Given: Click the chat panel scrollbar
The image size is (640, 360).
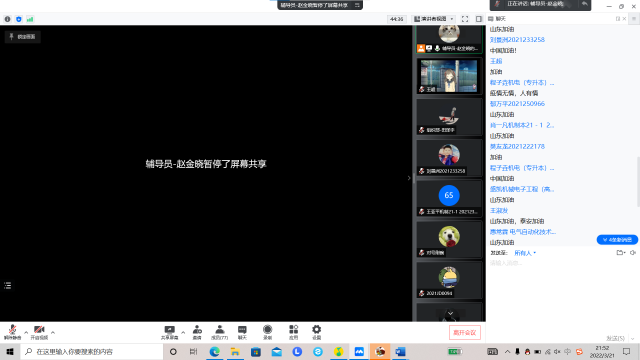Looking at the screenshot, I should pos(638,182).
